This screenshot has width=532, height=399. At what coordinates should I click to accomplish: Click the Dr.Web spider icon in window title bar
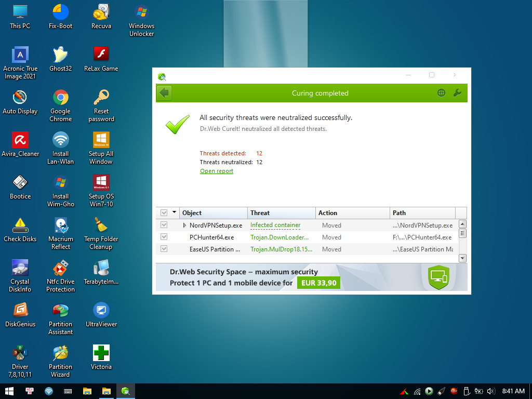coord(162,77)
